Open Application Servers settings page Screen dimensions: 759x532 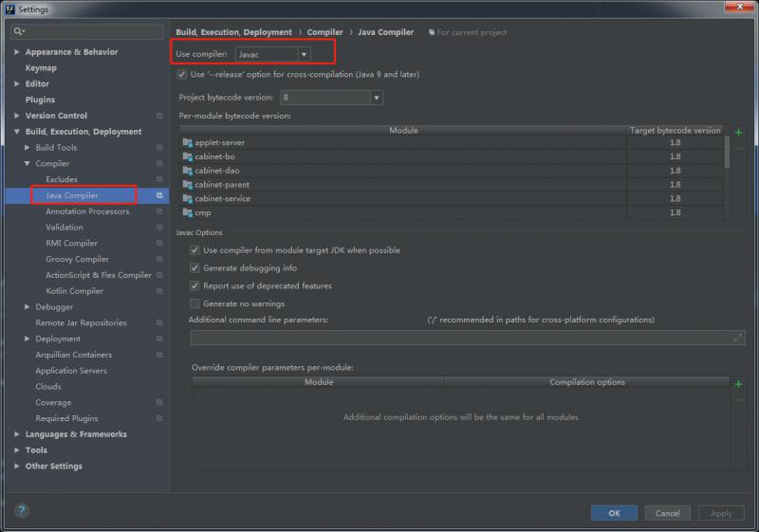70,371
